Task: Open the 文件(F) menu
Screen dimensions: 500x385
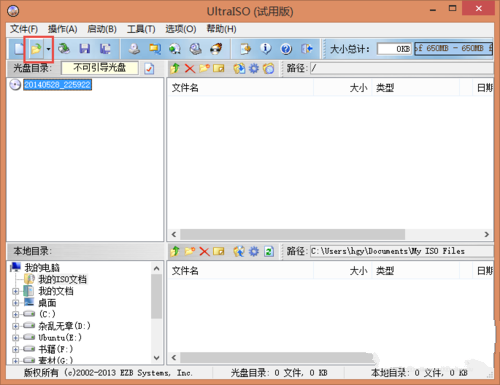Action: point(24,29)
